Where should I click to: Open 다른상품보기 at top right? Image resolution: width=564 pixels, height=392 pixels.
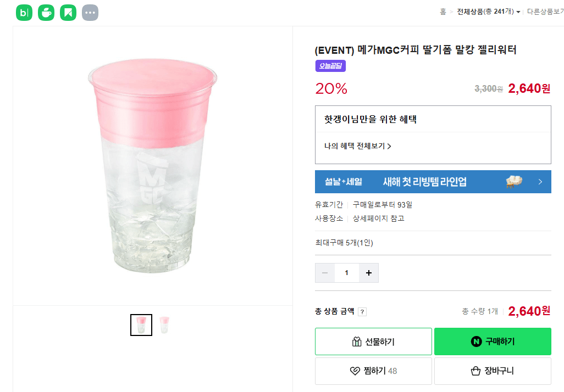[545, 11]
